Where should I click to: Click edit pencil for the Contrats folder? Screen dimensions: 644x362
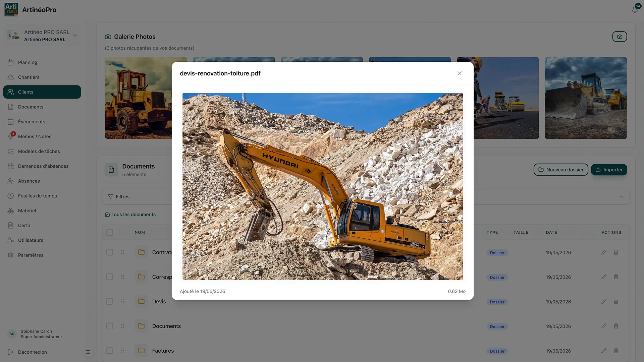604,252
